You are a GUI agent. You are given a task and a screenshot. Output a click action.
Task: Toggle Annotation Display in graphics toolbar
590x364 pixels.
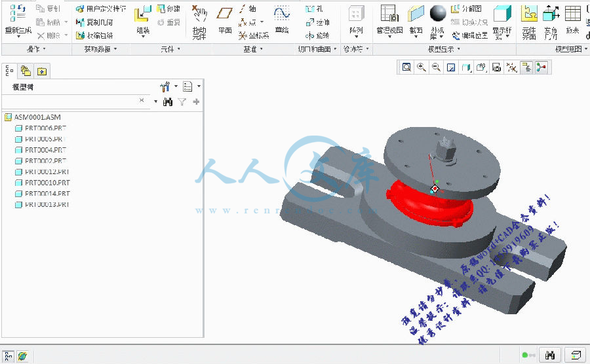(x=526, y=67)
